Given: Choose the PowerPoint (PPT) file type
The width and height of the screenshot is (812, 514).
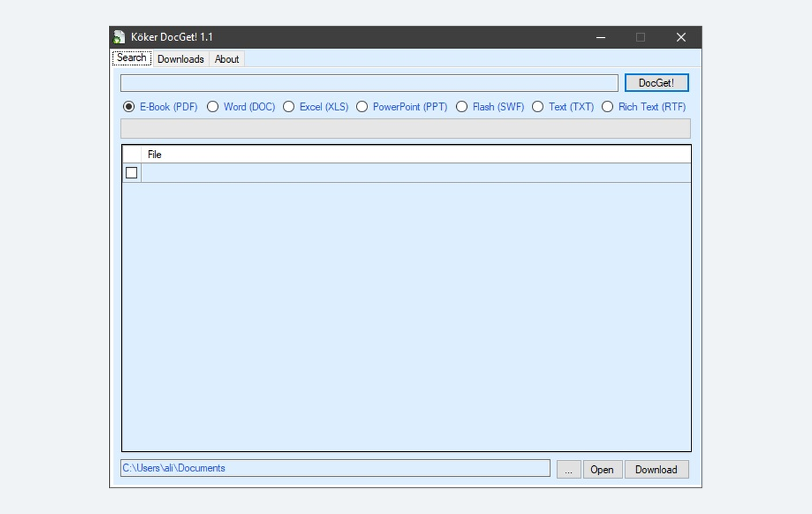Looking at the screenshot, I should coord(402,107).
